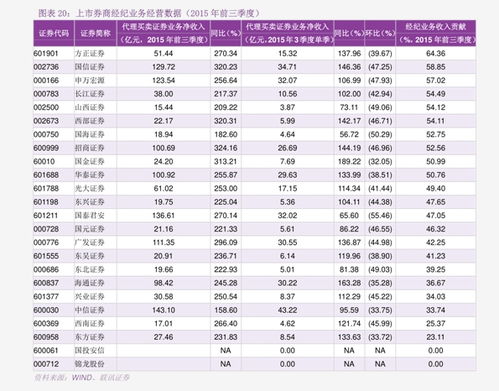Select stock code 601901

coord(46,53)
